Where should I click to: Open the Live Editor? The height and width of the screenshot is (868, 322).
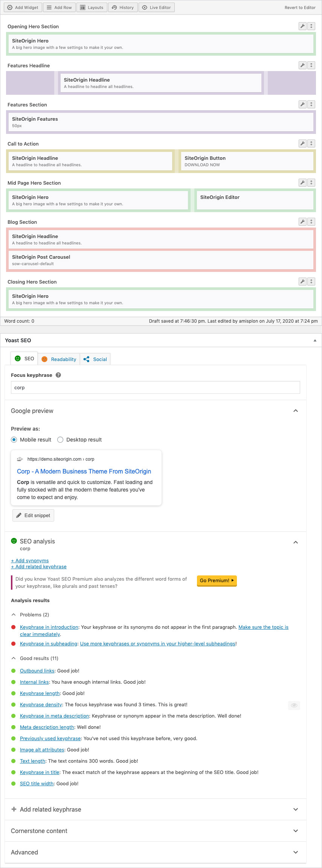tap(156, 8)
